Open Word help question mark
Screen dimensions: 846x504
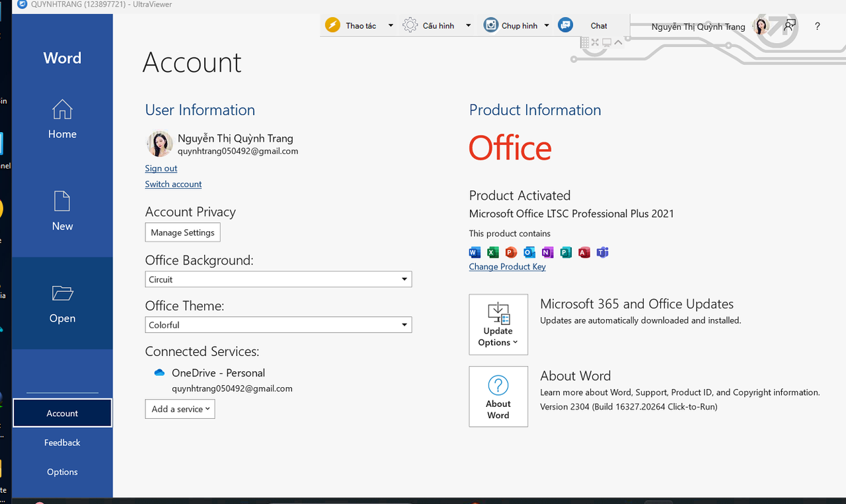818,26
